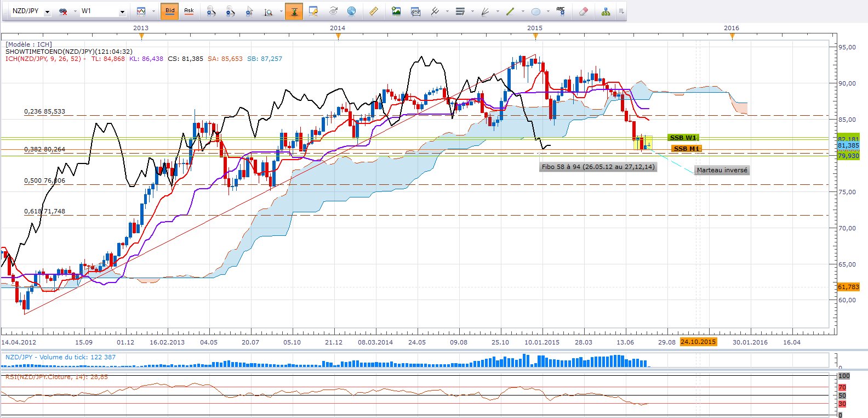Click the SSB W1 green label
This screenshot has width=868, height=418.
(x=683, y=138)
